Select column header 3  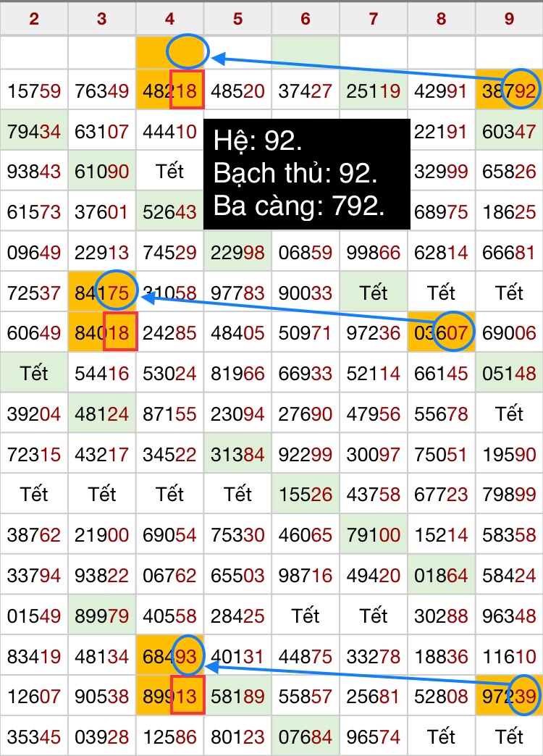pos(102,19)
